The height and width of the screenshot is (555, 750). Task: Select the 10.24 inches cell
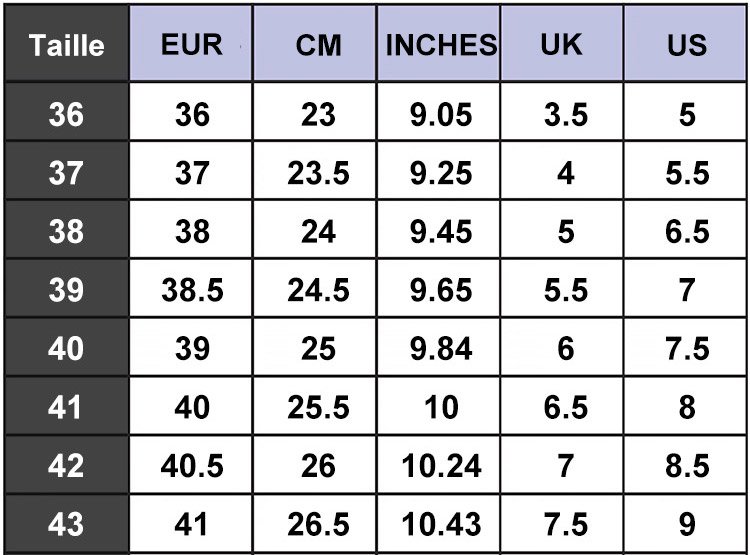click(x=441, y=465)
